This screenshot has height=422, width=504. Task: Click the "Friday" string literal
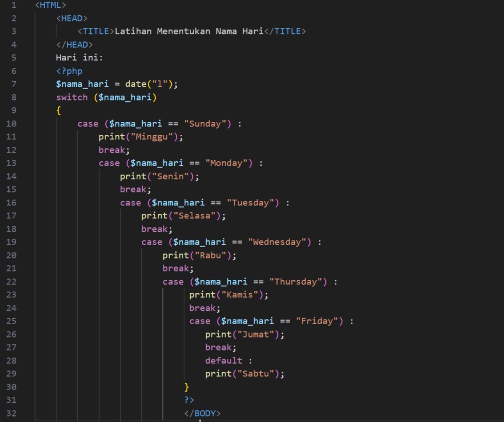click(x=319, y=321)
